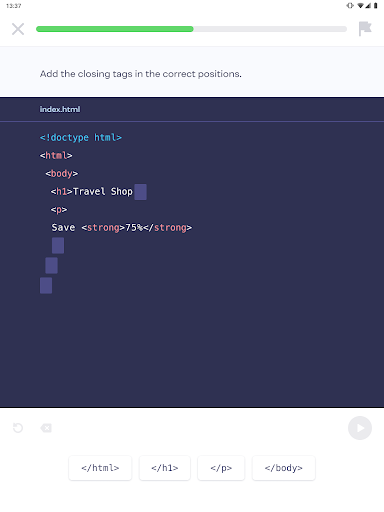Tap blank slot after Travel Shop

coord(140,192)
